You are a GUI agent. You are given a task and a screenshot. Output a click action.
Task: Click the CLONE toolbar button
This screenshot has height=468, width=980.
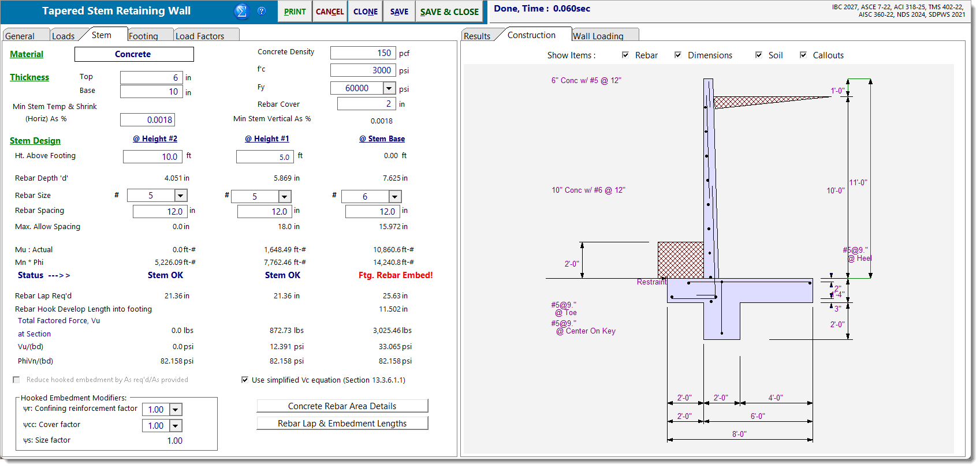pos(365,12)
